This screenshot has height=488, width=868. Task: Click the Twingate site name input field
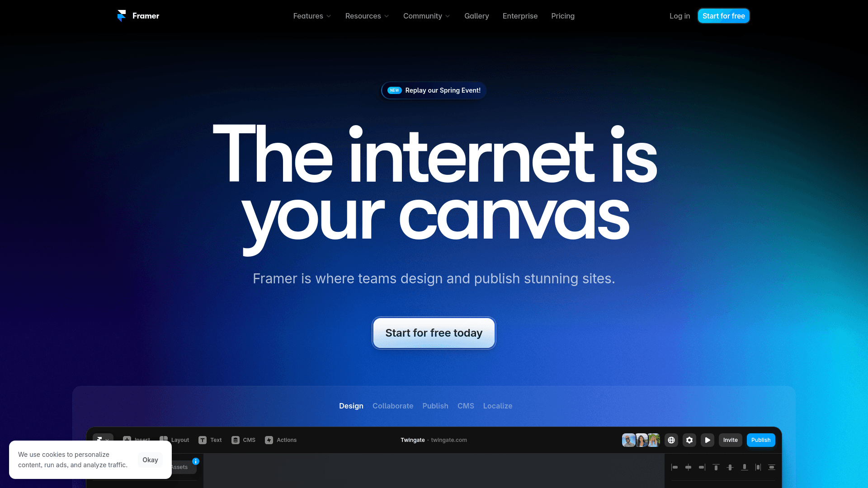tap(413, 440)
